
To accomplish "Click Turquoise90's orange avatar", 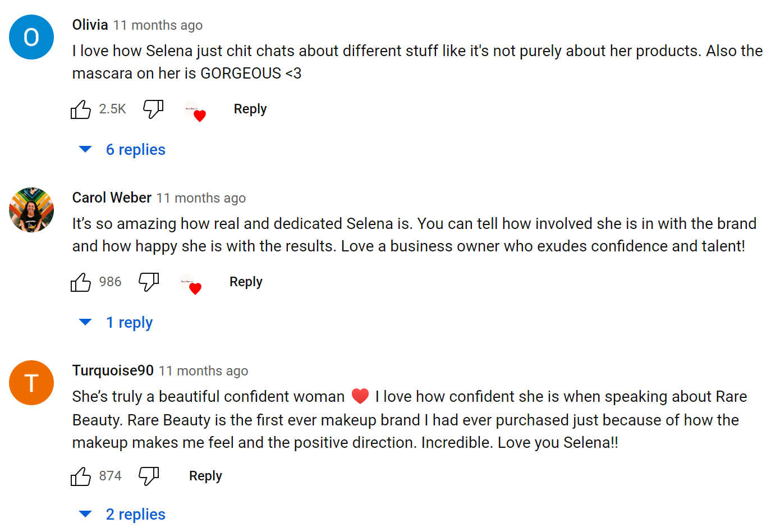I will [x=31, y=383].
